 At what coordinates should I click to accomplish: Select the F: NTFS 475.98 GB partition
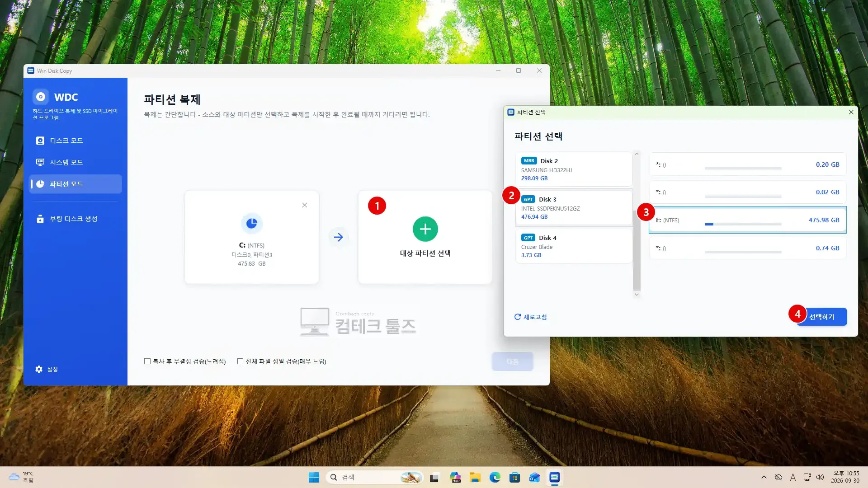pyautogui.click(x=747, y=220)
